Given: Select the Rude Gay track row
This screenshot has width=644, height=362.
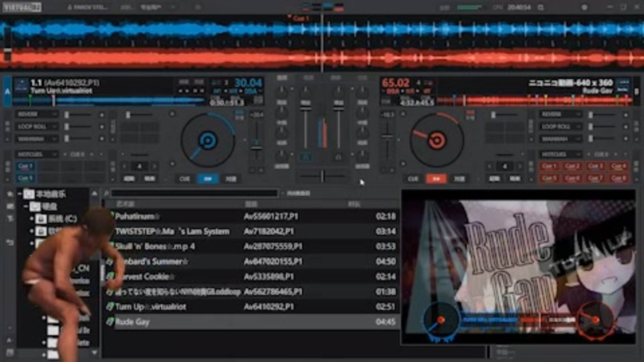Looking at the screenshot, I should click(252, 322).
